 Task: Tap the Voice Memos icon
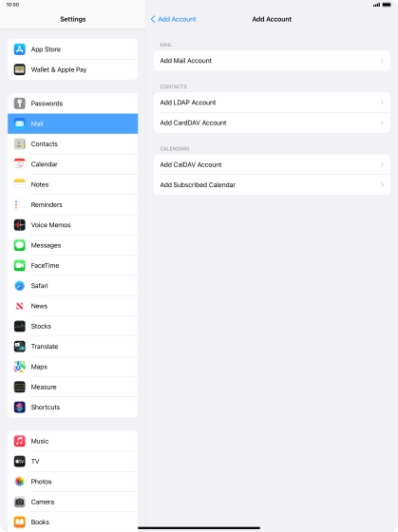coord(20,225)
